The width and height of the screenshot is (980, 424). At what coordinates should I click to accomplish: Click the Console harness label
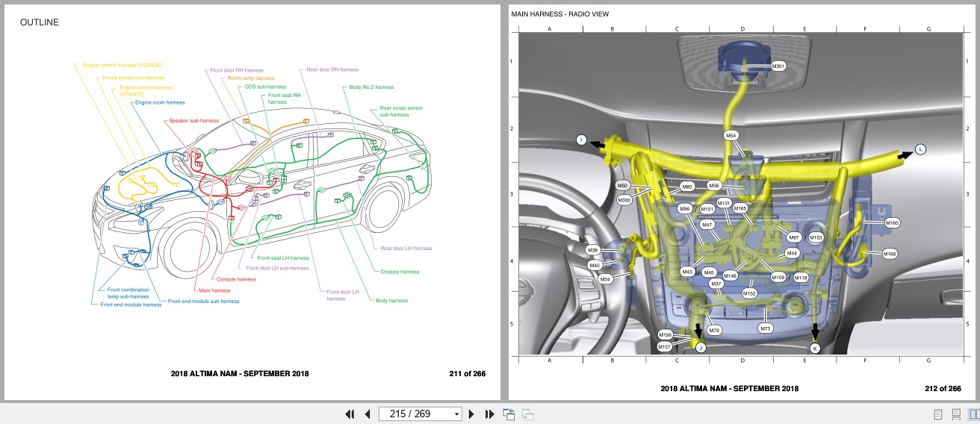[x=236, y=279]
